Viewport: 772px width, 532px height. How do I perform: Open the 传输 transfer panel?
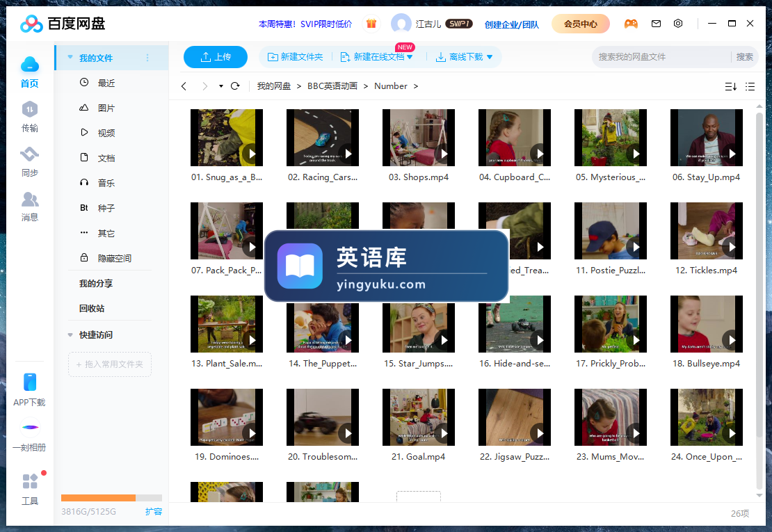click(29, 109)
